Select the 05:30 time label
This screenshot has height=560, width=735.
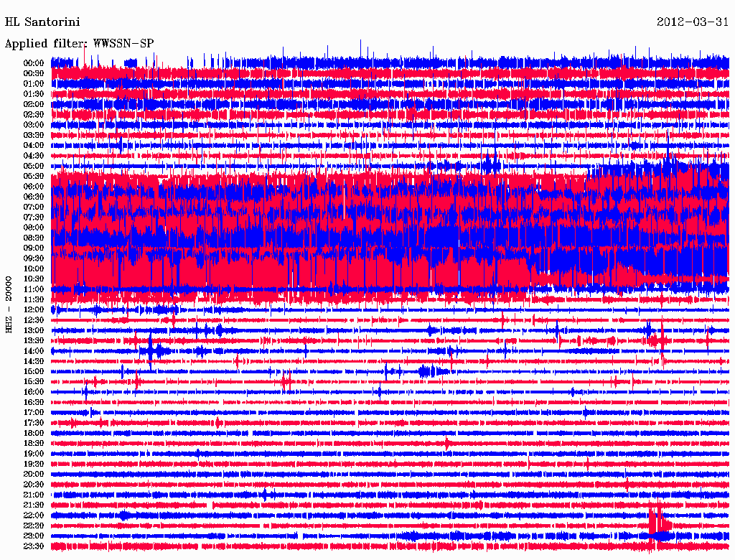(x=34, y=176)
